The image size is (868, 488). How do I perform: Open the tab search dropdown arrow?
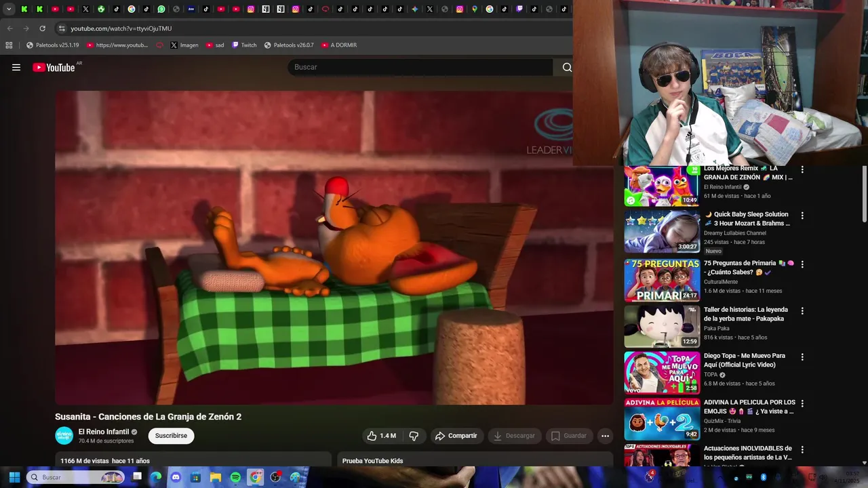[x=9, y=9]
